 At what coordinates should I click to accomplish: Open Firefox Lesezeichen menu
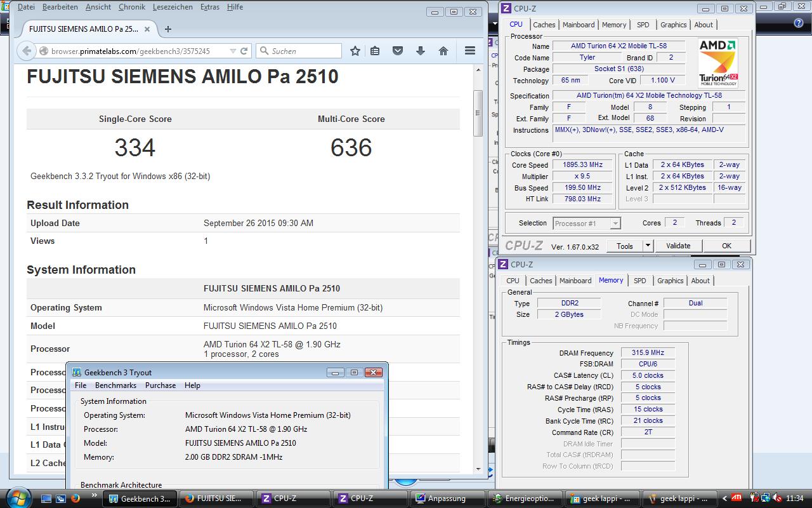[x=173, y=7]
